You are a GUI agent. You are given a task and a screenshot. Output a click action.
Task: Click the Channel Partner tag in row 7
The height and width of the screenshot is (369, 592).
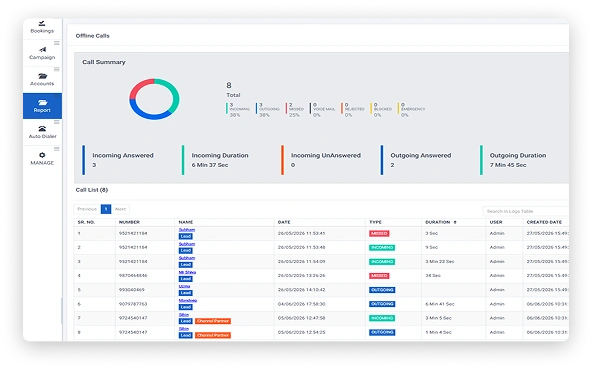coord(213,321)
